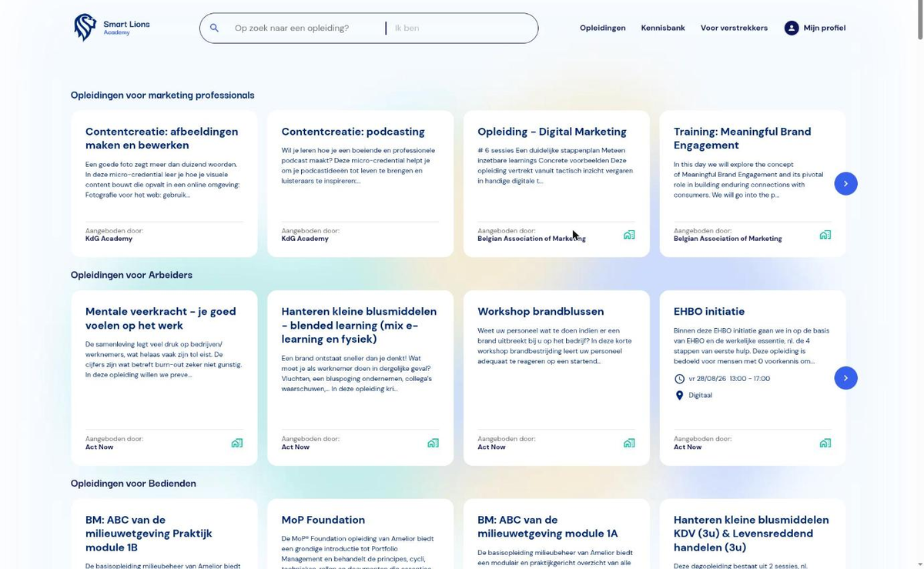Open Workshop brandblussen course
This screenshot has height=569, width=924.
pyautogui.click(x=541, y=312)
